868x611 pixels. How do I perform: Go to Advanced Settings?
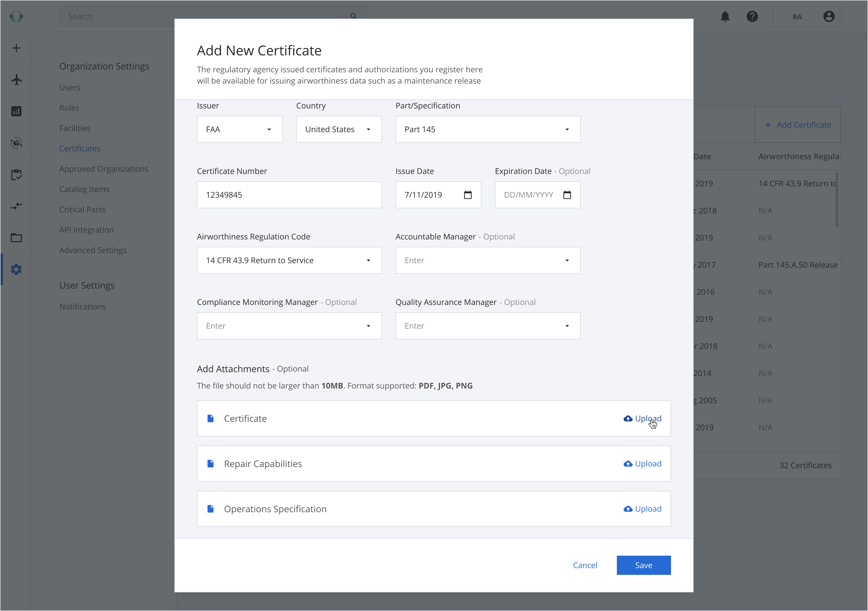tap(93, 250)
